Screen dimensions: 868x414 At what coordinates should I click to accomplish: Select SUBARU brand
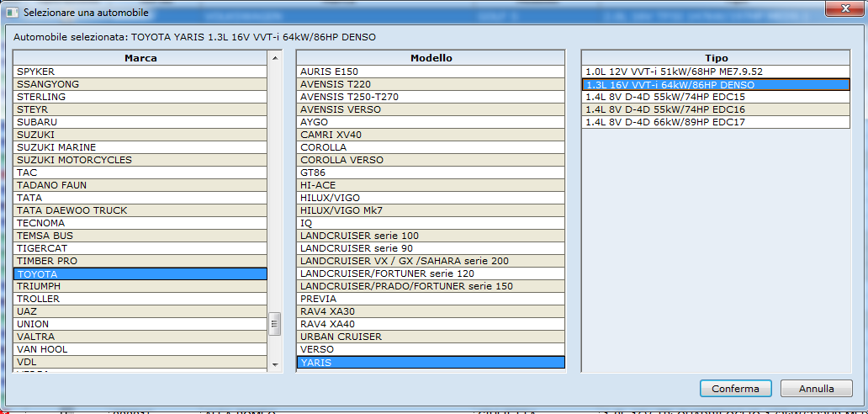tap(140, 122)
